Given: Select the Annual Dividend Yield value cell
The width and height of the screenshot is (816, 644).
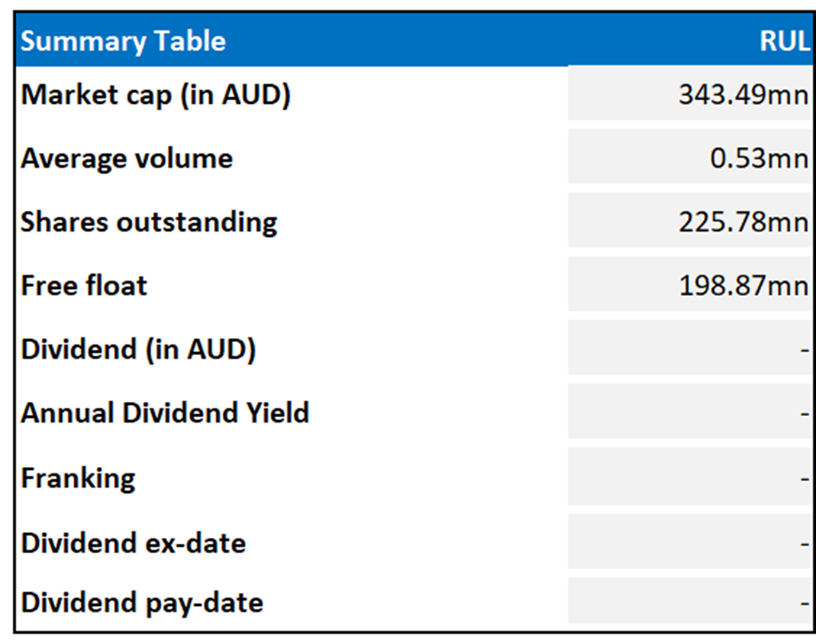Looking at the screenshot, I should coord(690,412).
